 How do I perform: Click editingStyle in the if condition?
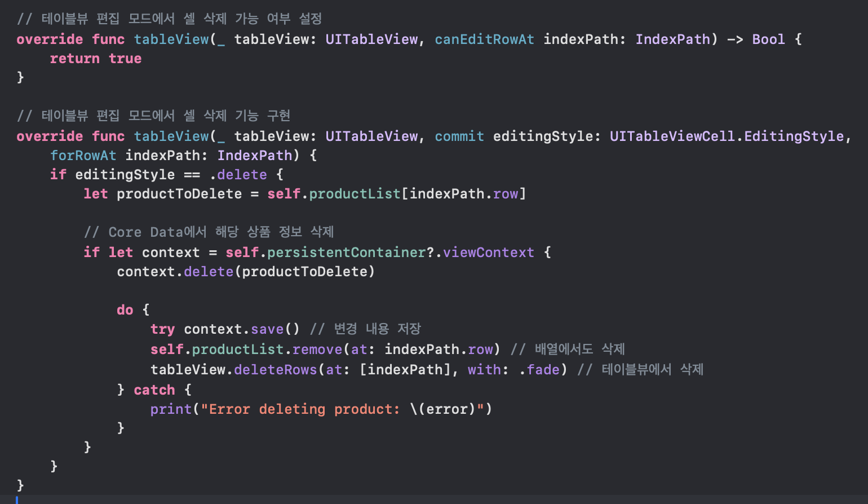(x=125, y=175)
